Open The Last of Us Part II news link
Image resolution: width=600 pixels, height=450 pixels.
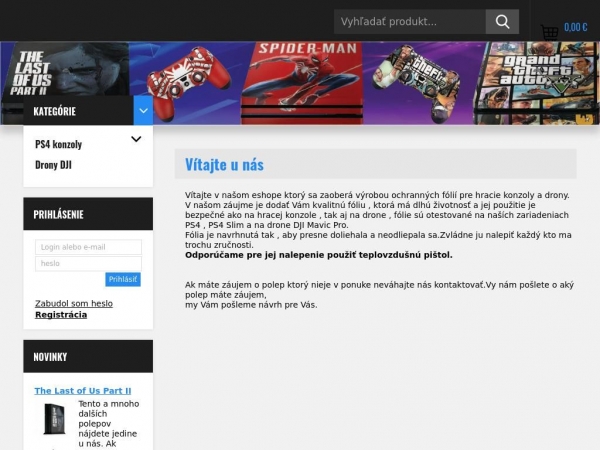pyautogui.click(x=83, y=391)
